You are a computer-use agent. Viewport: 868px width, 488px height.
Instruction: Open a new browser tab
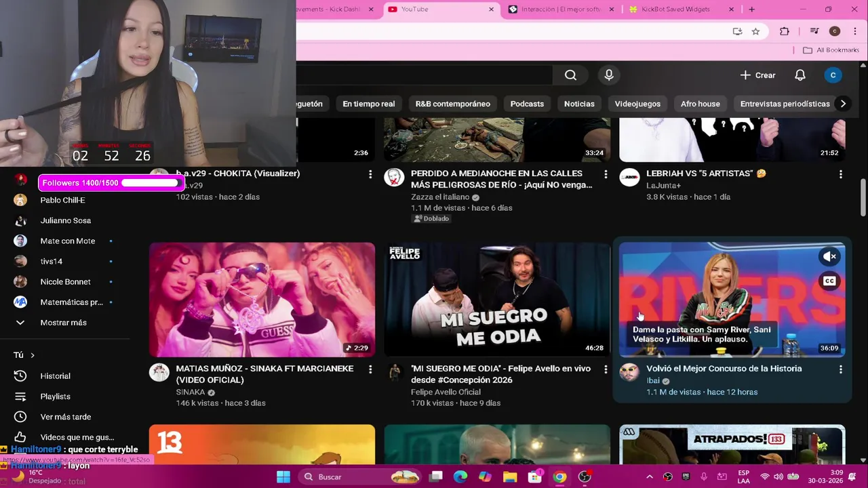(751, 9)
